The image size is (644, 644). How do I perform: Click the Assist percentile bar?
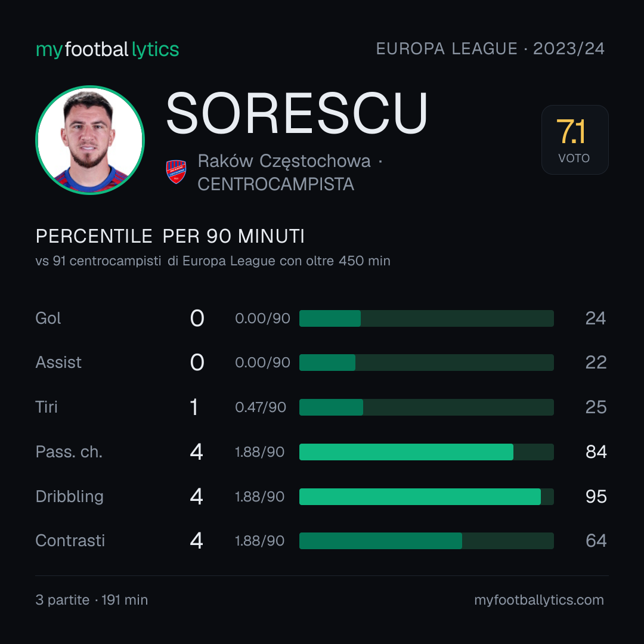click(426, 363)
